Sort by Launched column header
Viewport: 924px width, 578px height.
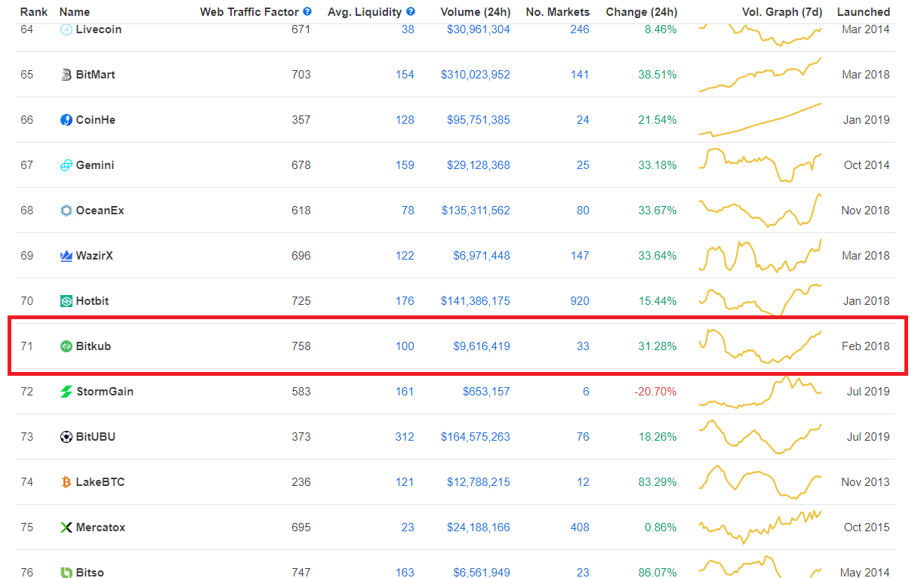coord(864,12)
